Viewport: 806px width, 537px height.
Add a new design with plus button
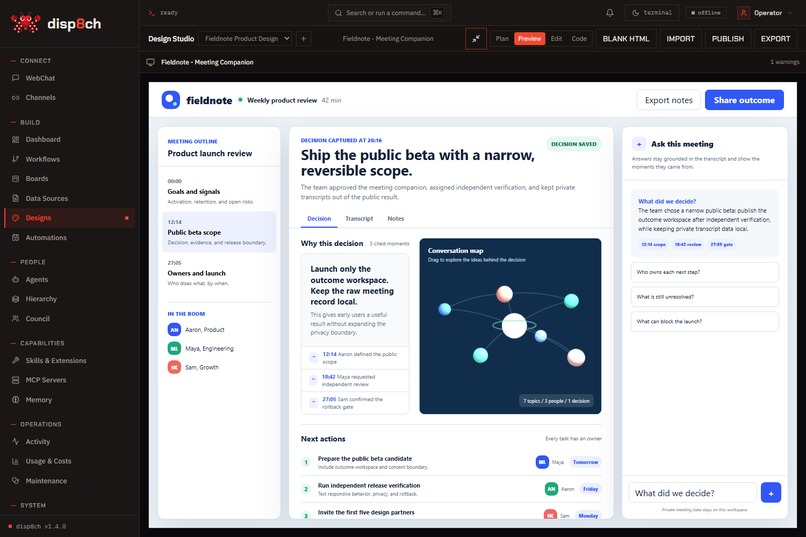(x=303, y=39)
